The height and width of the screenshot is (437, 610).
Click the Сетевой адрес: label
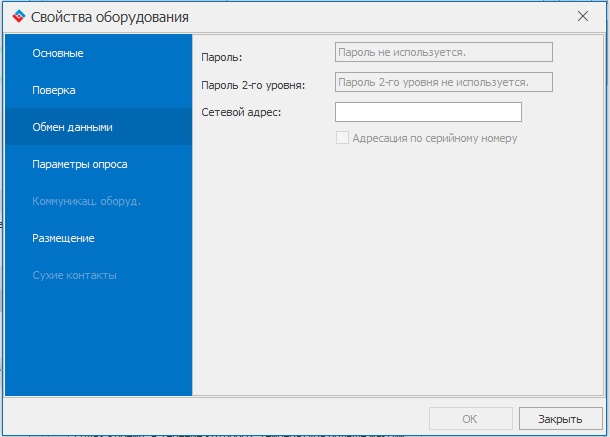click(x=241, y=112)
